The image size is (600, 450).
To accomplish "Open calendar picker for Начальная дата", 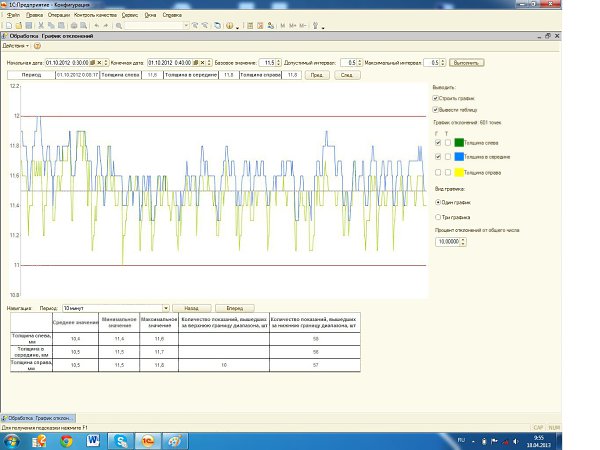I will [94, 63].
